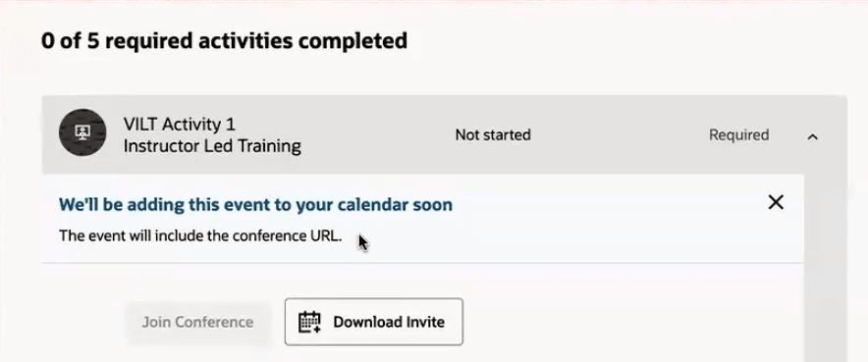Select the "VILT Activity 1" title text
The width and height of the screenshot is (868, 362).
[x=180, y=125]
